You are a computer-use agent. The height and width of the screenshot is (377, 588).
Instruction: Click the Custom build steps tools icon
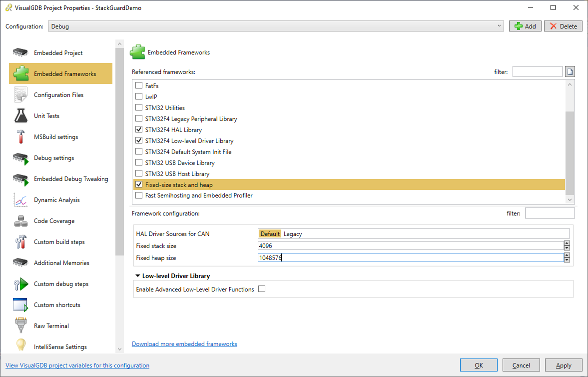[x=20, y=242]
